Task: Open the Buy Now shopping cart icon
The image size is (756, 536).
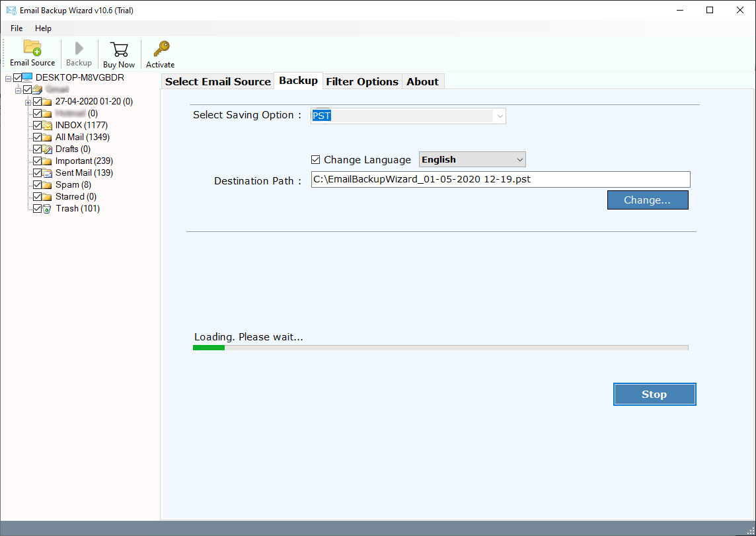Action: point(118,49)
